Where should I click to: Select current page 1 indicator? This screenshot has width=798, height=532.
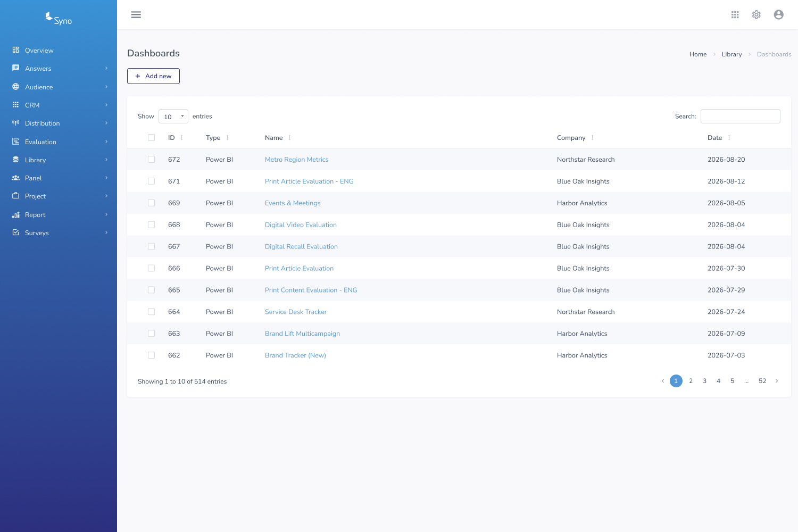tap(676, 381)
